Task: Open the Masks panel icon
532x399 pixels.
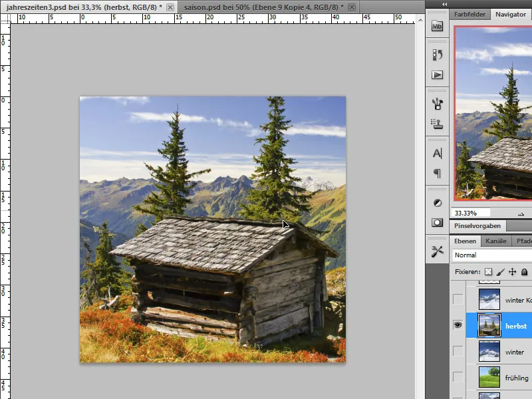Action: click(437, 223)
